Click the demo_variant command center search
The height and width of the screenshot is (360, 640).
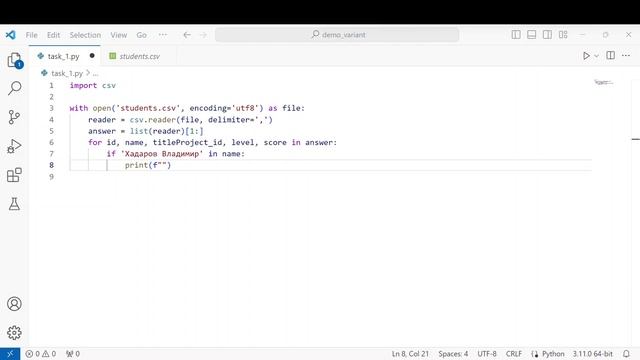337,35
